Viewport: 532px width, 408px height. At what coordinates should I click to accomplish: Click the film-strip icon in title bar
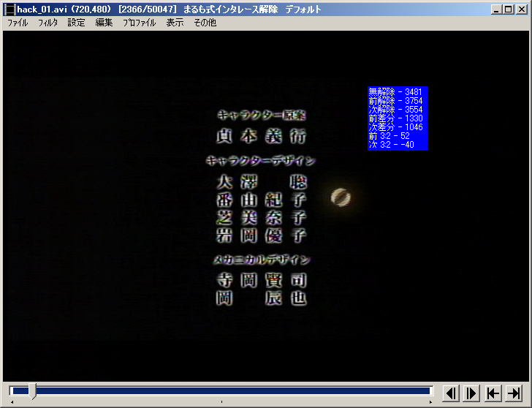(9, 10)
